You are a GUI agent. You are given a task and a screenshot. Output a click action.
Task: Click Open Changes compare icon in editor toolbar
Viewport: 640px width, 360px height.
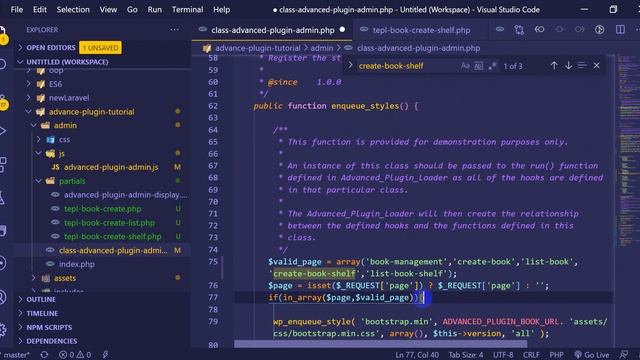click(519, 30)
